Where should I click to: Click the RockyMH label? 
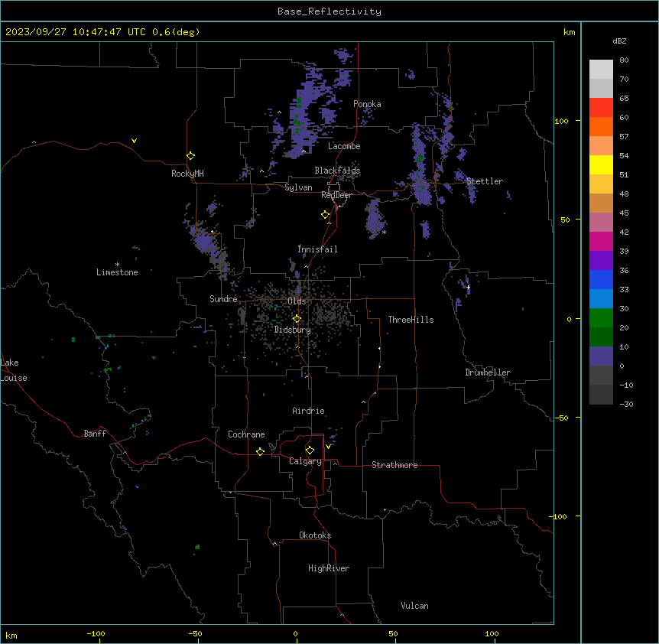click(187, 174)
